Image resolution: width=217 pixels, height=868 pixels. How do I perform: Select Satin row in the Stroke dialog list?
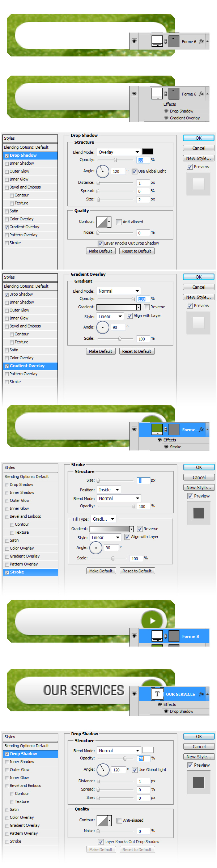click(30, 540)
